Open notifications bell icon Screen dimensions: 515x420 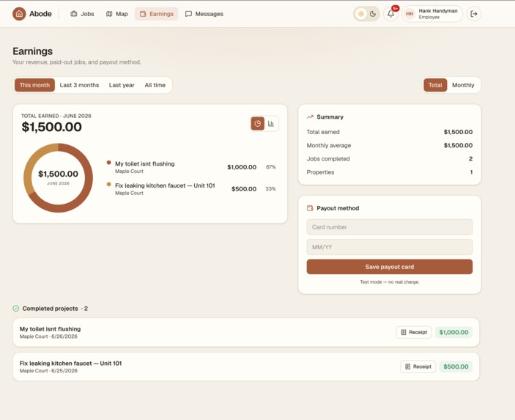tap(391, 14)
